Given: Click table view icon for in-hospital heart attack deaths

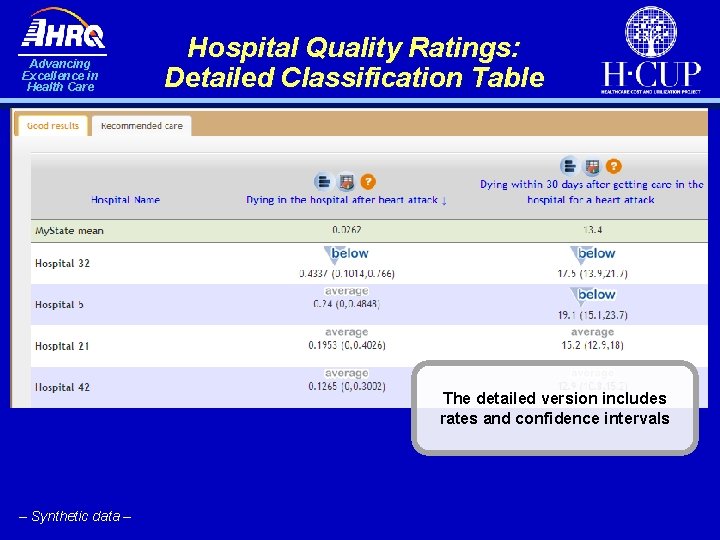Looking at the screenshot, I should [x=346, y=182].
